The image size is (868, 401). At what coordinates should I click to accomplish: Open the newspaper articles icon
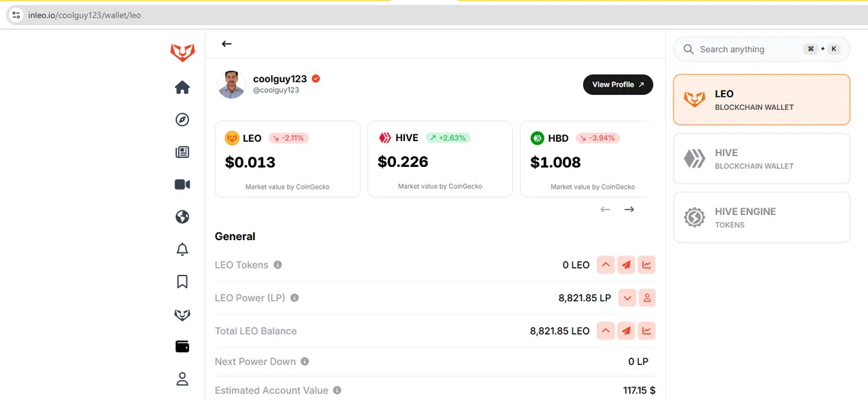tap(182, 152)
